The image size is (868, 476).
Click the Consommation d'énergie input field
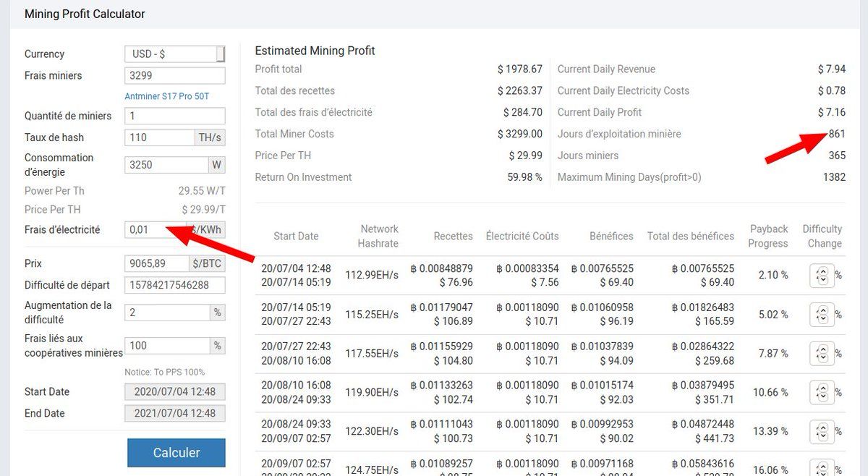166,165
